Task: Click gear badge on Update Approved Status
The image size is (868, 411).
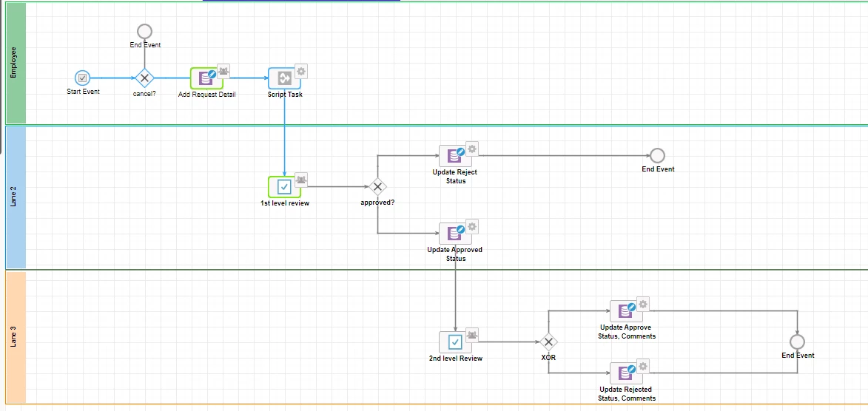Action: point(471,226)
